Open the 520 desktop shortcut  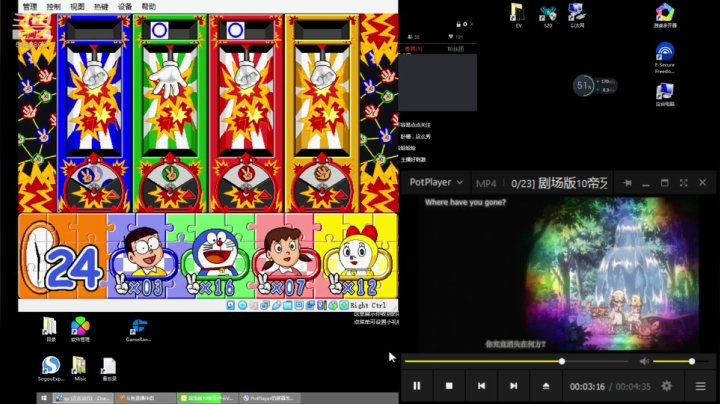(547, 17)
